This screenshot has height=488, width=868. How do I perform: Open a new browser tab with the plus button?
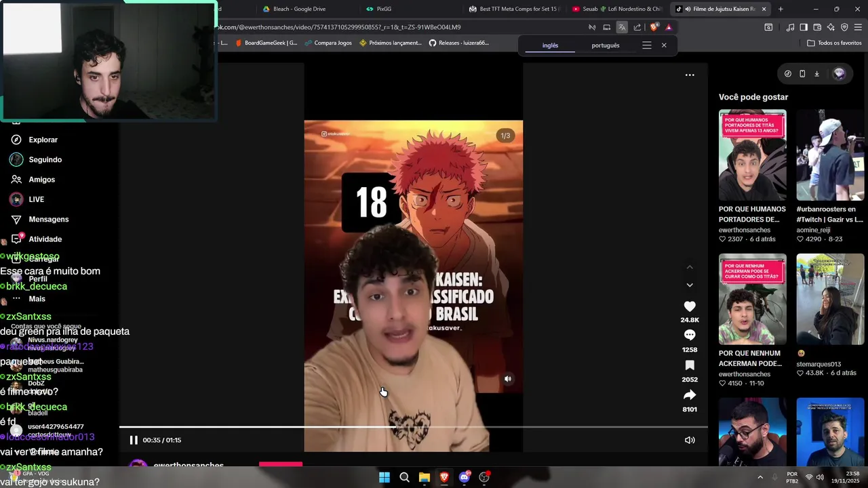coord(781,9)
